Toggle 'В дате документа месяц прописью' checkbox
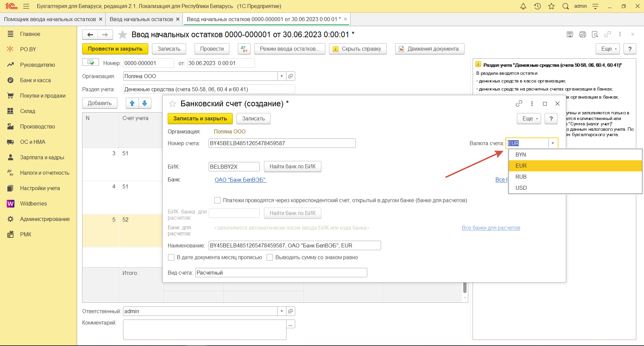644x346 pixels. [x=171, y=257]
